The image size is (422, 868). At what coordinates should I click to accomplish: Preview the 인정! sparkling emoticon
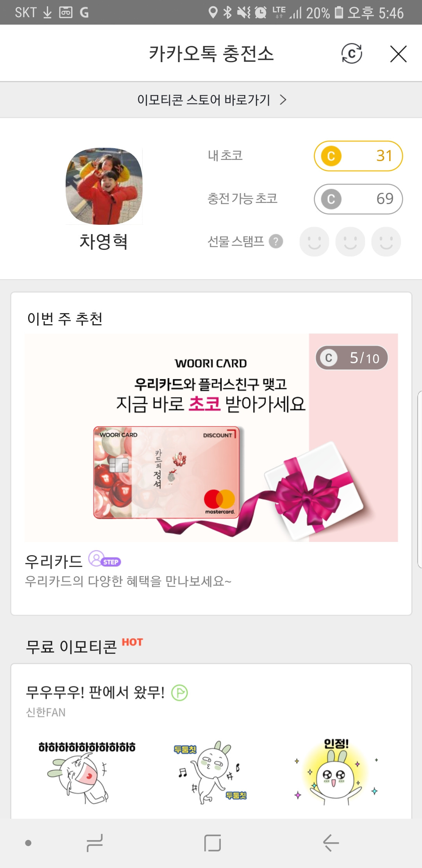pyautogui.click(x=336, y=772)
